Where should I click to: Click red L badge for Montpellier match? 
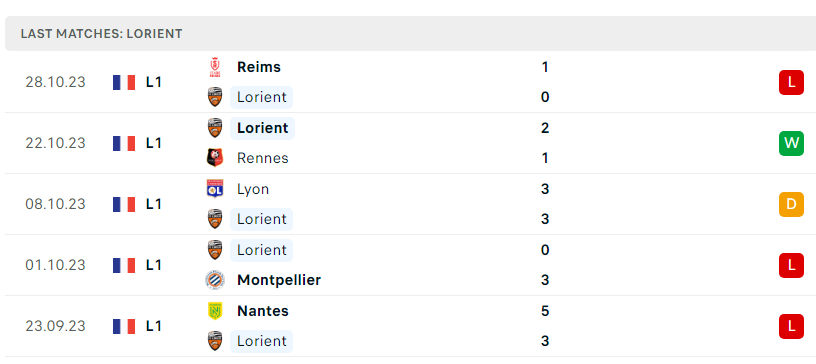point(791,265)
